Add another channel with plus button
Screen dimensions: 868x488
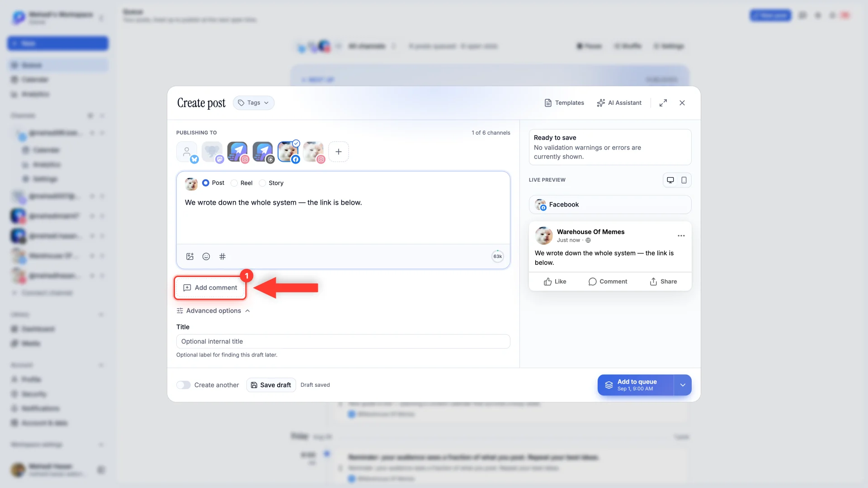tap(339, 152)
